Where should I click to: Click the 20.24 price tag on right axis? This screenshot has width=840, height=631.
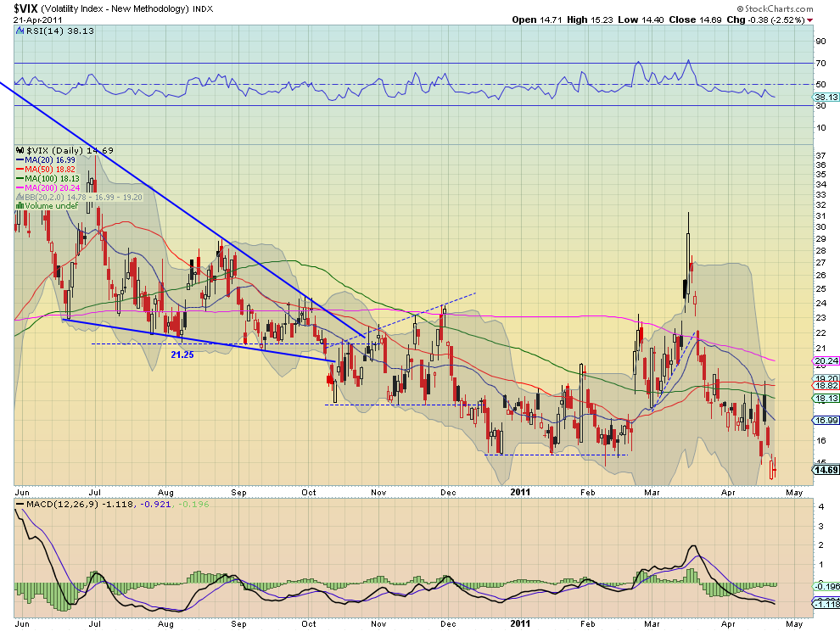826,360
